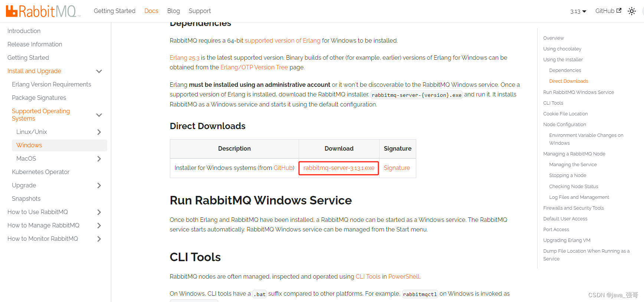Select Supported Operating Systems sidebar item
Screen dimensions: 644x302
click(x=41, y=115)
